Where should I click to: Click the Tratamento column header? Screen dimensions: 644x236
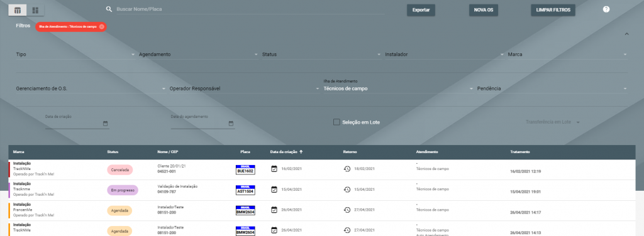tap(520, 152)
